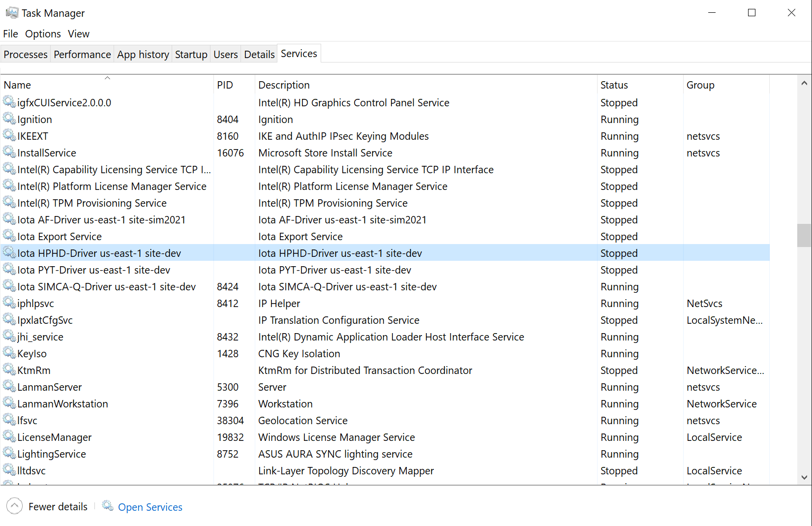Click the gear icon beside LanmanServer
The height and width of the screenshot is (526, 812).
point(9,386)
